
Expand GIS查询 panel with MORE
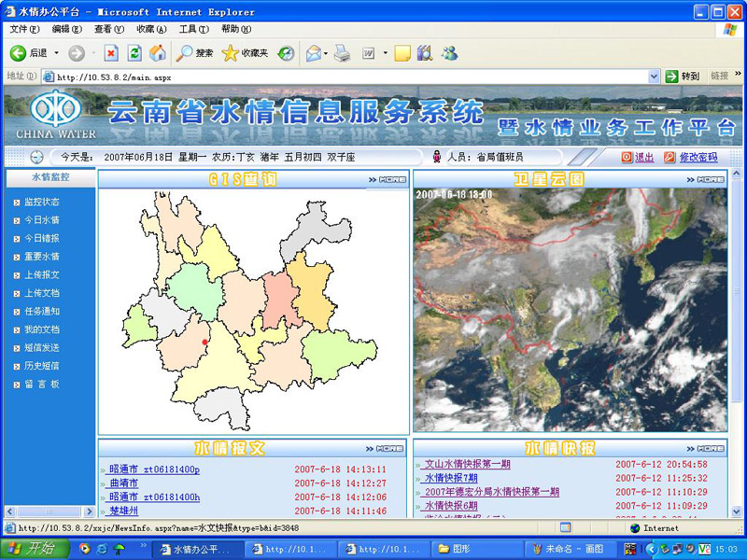(x=388, y=179)
